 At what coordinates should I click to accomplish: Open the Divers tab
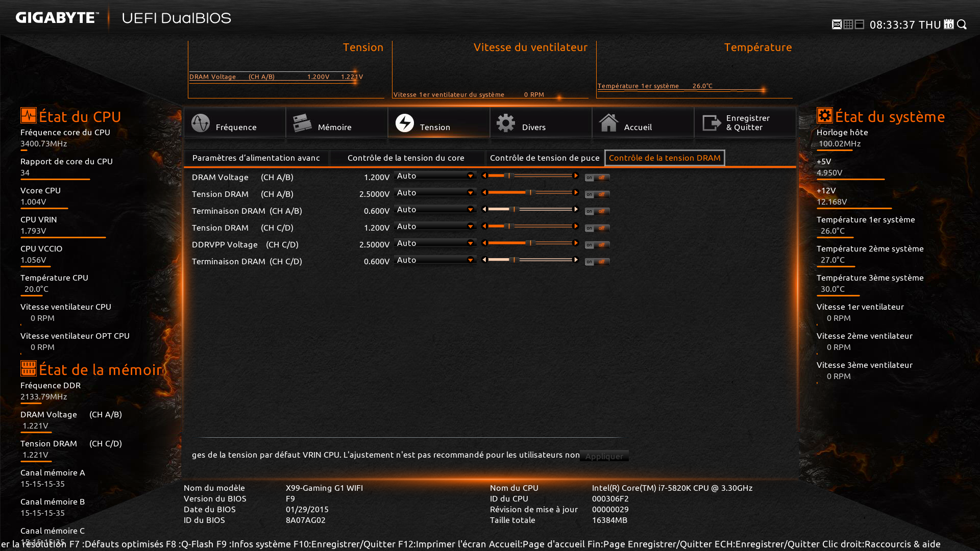(x=541, y=122)
